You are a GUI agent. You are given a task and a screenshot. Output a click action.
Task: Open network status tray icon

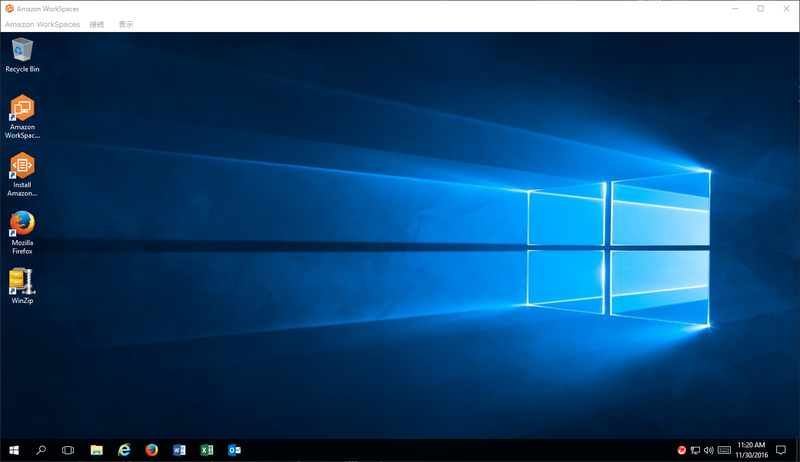pyautogui.click(x=695, y=450)
